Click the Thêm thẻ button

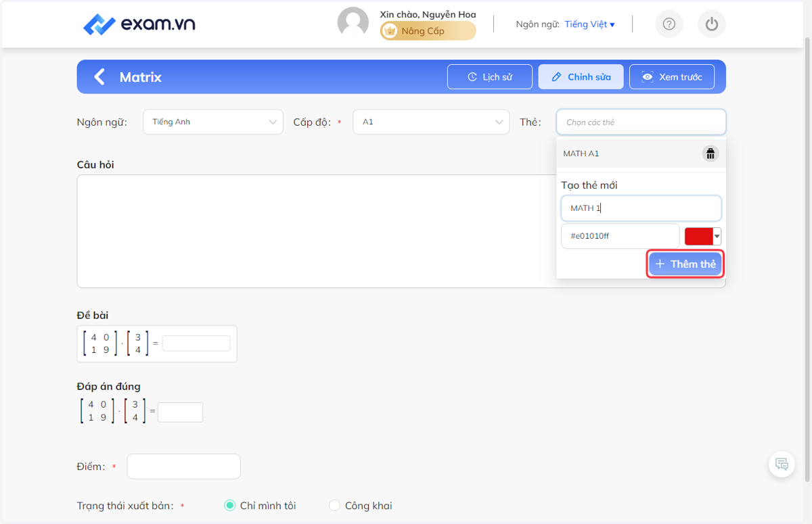point(685,264)
